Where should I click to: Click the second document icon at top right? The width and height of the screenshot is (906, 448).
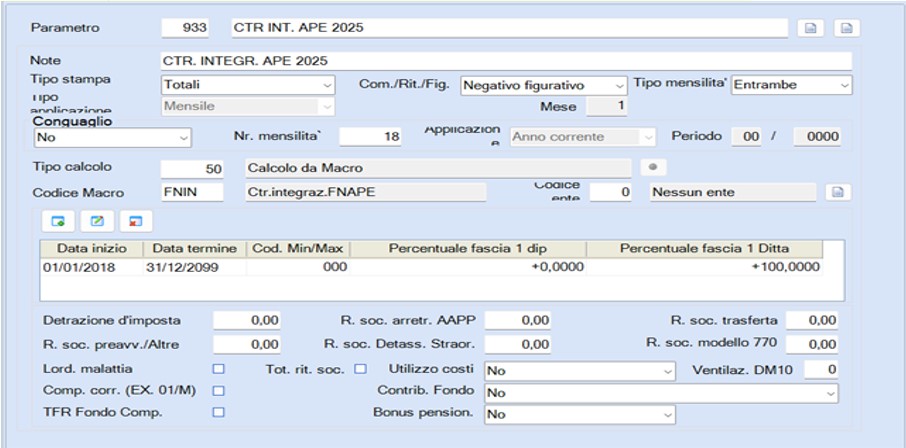pyautogui.click(x=846, y=28)
